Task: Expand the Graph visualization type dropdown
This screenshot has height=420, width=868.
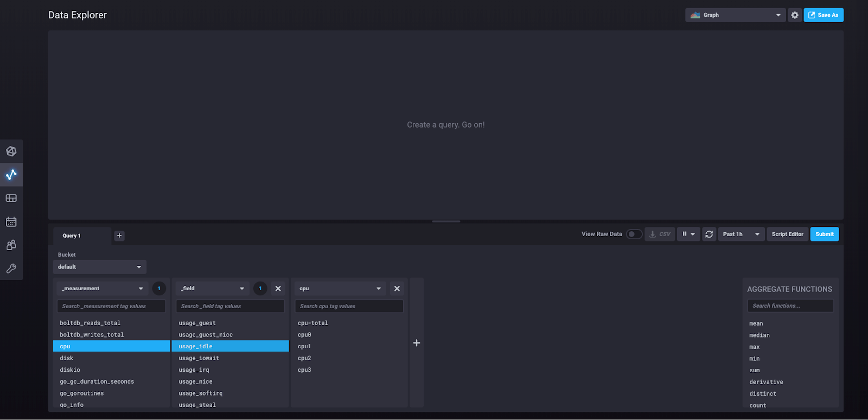Action: [x=735, y=15]
